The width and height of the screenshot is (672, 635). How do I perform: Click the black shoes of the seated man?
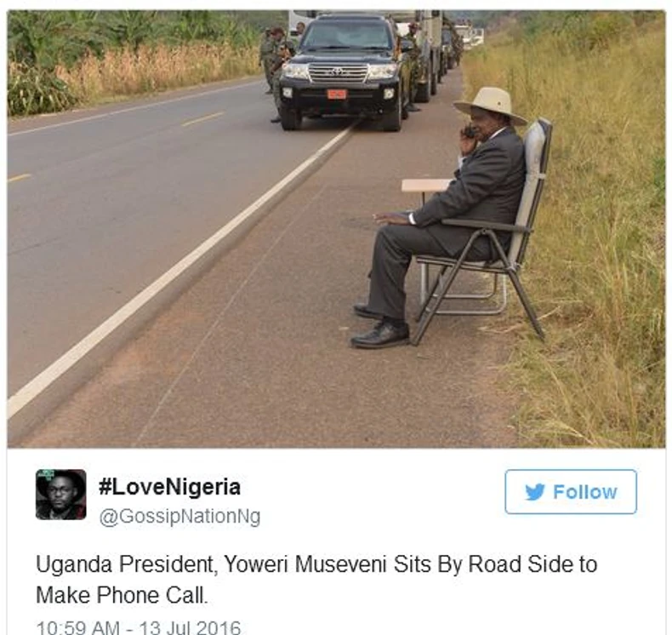(x=379, y=327)
